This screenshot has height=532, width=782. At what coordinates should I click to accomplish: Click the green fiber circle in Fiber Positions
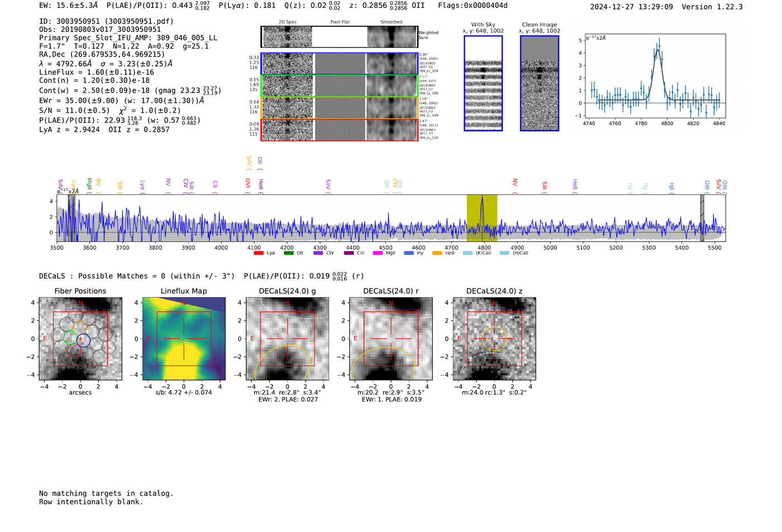pos(70,338)
